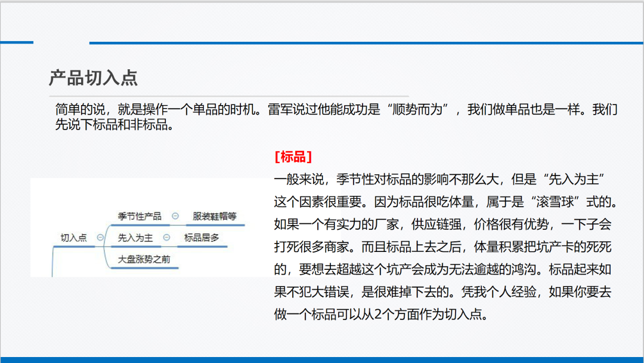Click the line starting 如果一个有实力的厂家
Screen dimensions: 644x363
pos(442,224)
